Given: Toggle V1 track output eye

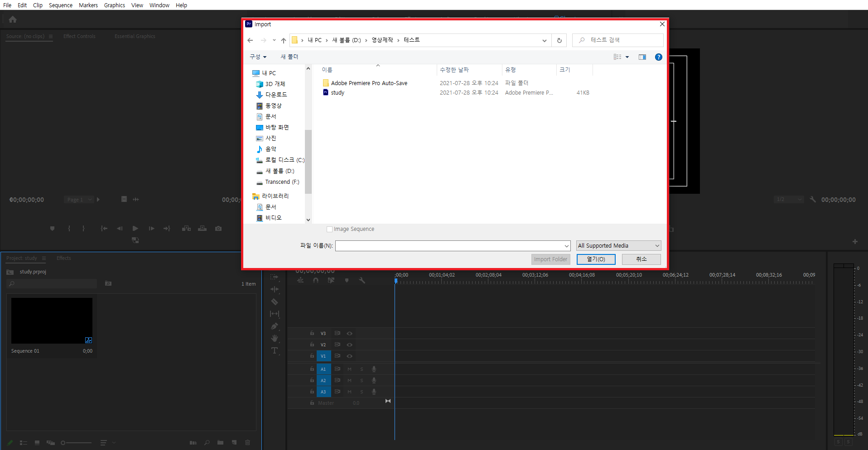Looking at the screenshot, I should click(x=349, y=356).
